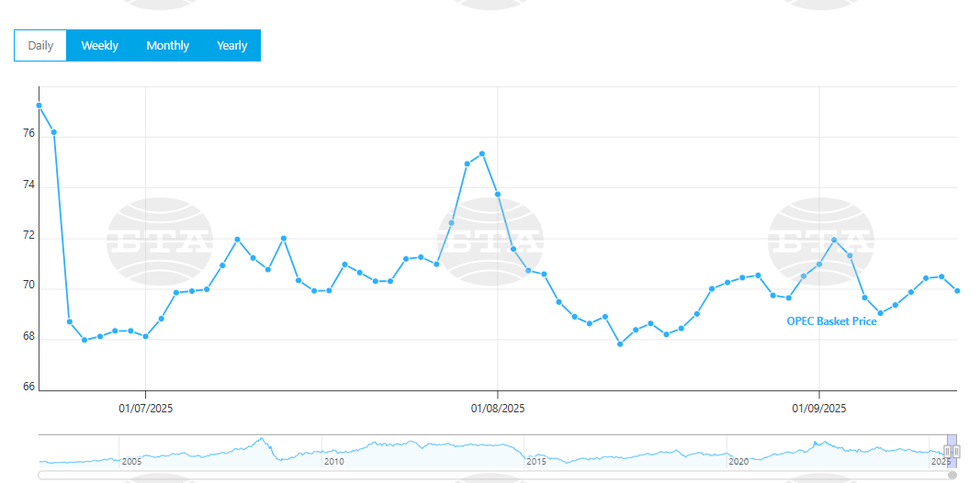Image resolution: width=980 pixels, height=483 pixels.
Task: Click the last data point of the series
Action: tap(957, 291)
